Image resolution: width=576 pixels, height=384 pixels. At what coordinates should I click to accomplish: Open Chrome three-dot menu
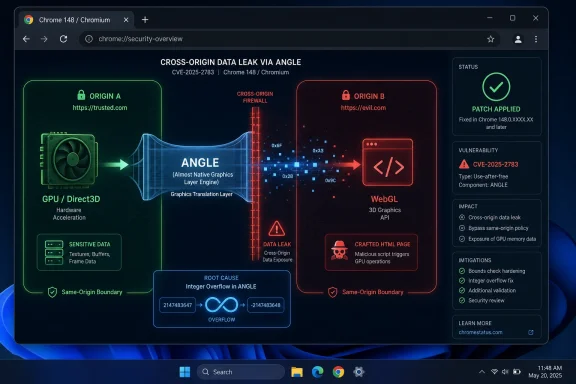(x=536, y=39)
